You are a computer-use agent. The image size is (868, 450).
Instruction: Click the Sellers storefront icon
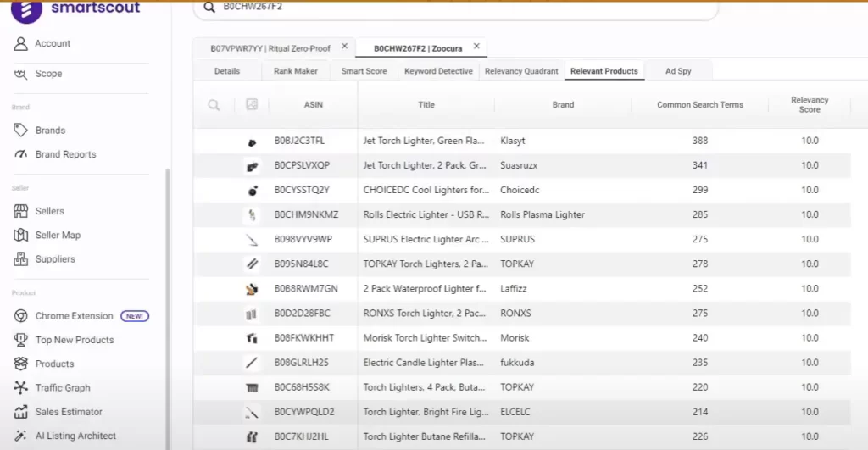tap(20, 211)
